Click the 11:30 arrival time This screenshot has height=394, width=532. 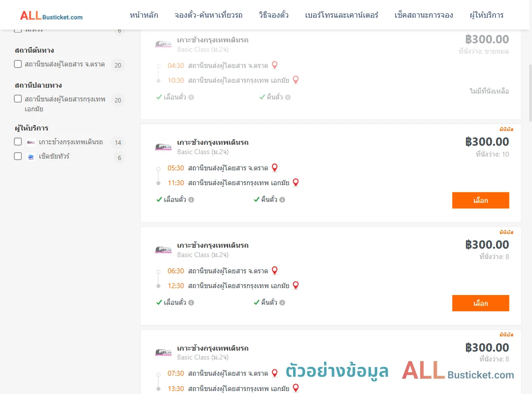point(176,183)
